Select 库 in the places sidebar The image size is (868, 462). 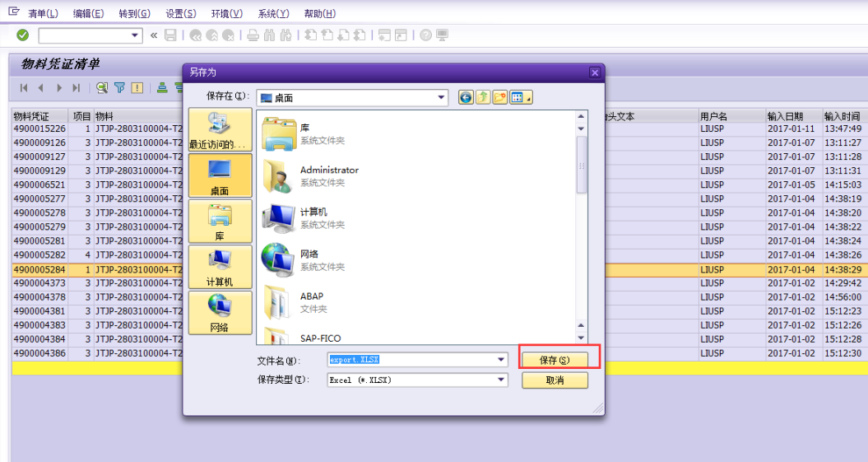pyautogui.click(x=220, y=221)
